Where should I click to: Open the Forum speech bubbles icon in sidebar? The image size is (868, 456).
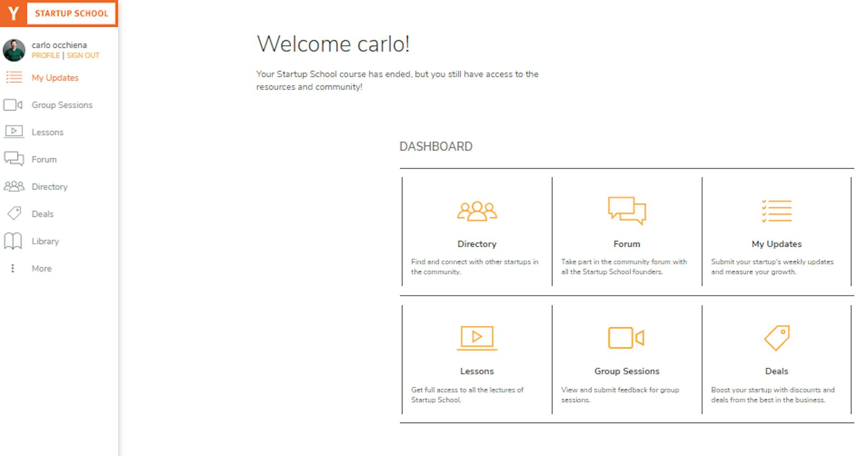click(14, 159)
